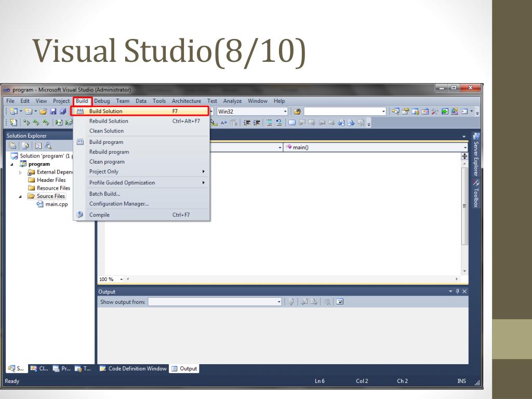Open the Architecture menu
Viewport: 532px width, 399px height.
point(187,101)
